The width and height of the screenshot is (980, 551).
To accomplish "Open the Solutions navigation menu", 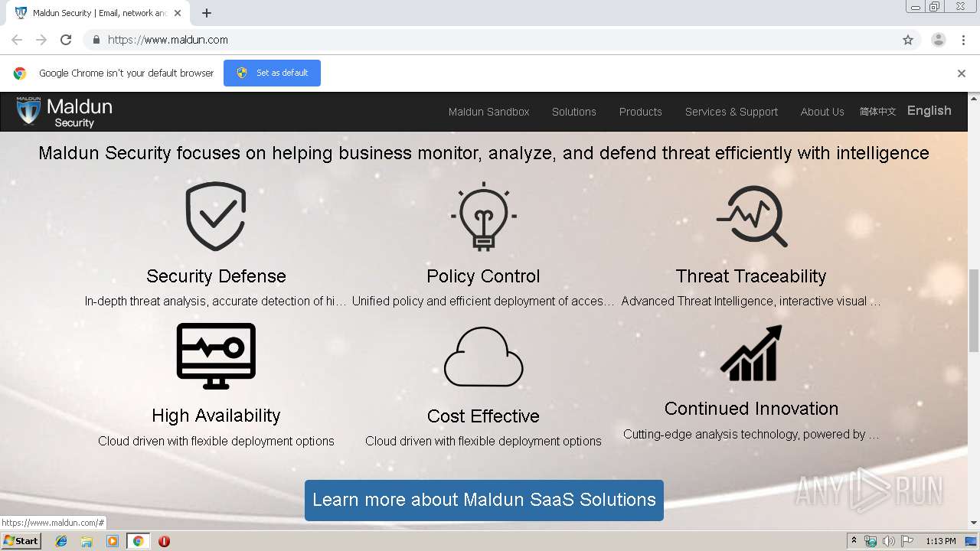I will point(573,112).
